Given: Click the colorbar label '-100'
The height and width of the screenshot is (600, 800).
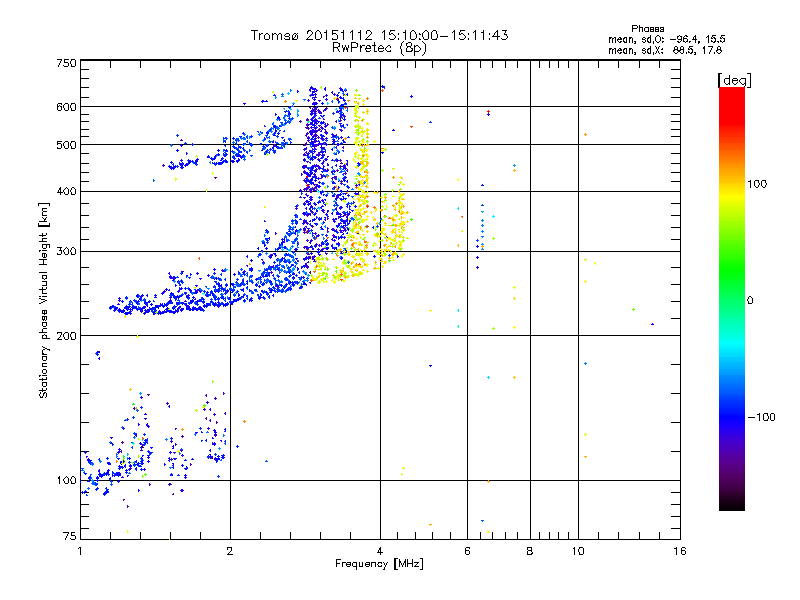Looking at the screenshot, I should tap(761, 417).
